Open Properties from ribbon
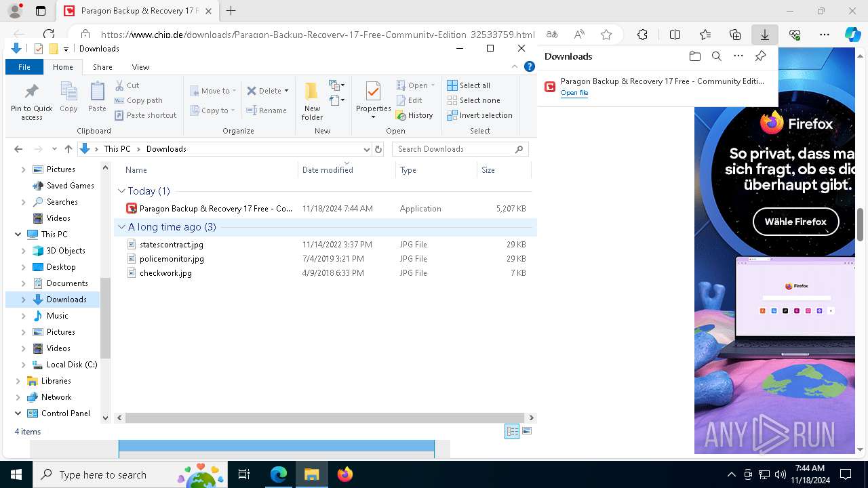 tap(374, 100)
